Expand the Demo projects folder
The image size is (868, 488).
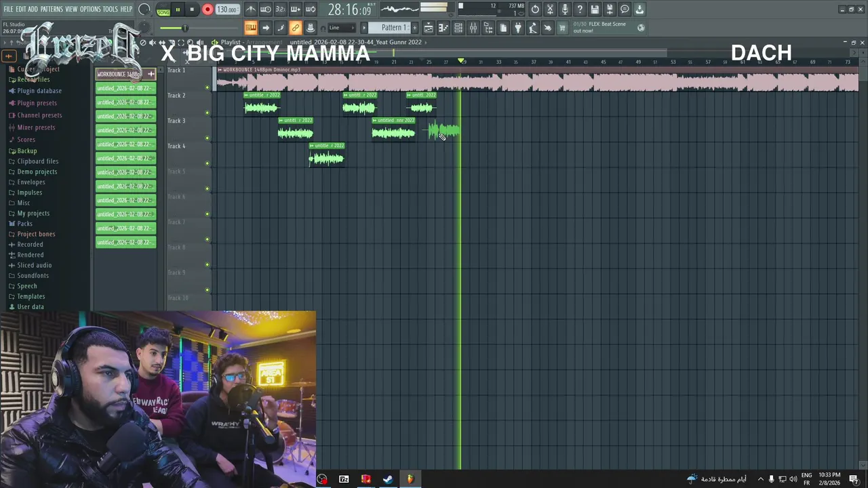[37, 171]
